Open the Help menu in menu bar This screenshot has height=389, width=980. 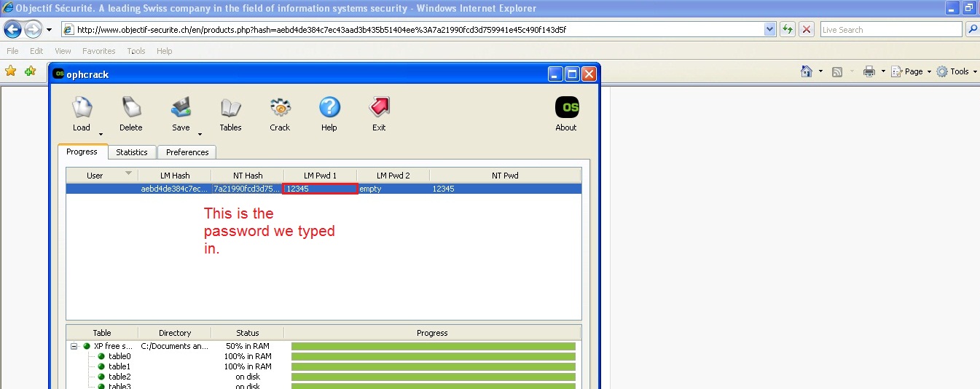[165, 51]
